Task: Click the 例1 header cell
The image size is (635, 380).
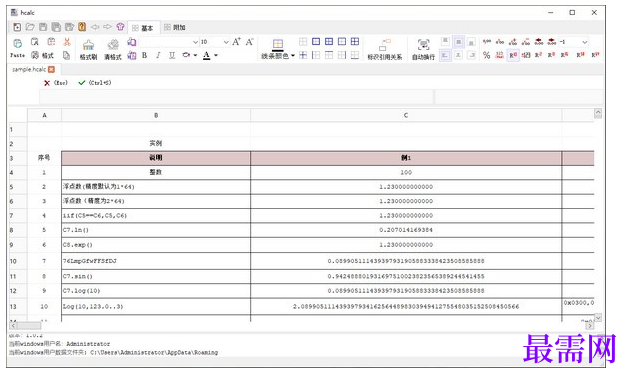Action: [x=406, y=158]
